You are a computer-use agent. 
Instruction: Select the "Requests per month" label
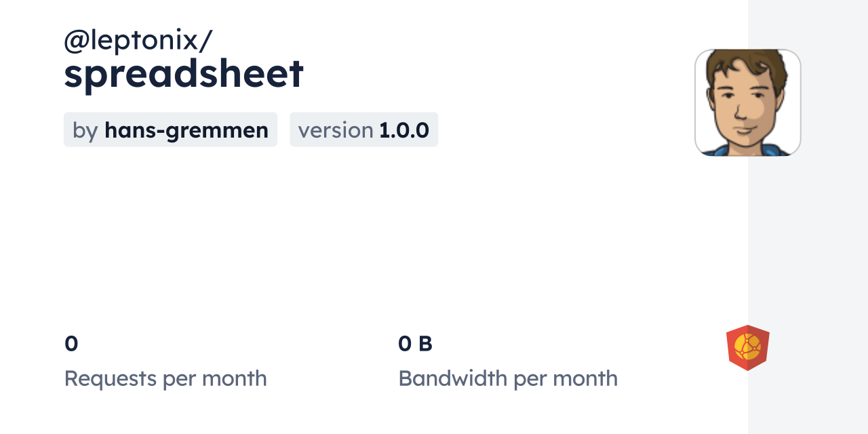click(x=165, y=378)
